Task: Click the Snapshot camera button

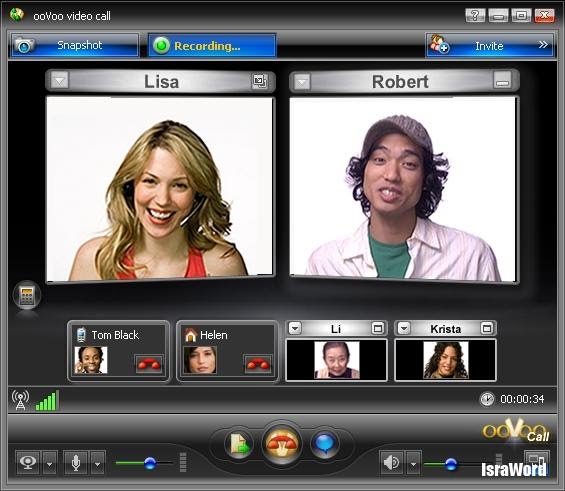Action: tap(75, 45)
